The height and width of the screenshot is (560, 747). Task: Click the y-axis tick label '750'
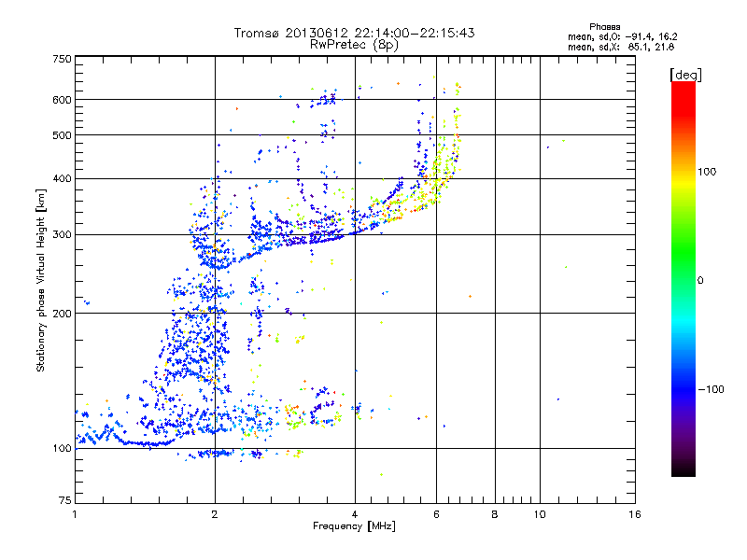click(x=62, y=59)
